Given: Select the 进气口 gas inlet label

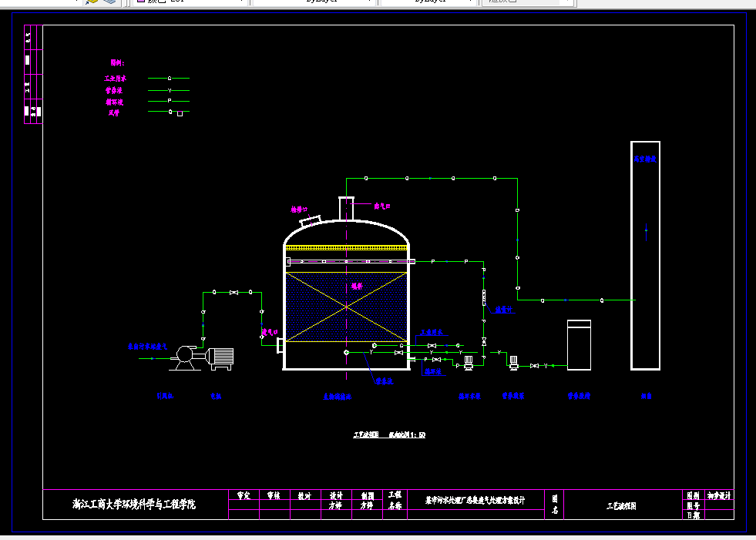Looking at the screenshot, I should (270, 332).
